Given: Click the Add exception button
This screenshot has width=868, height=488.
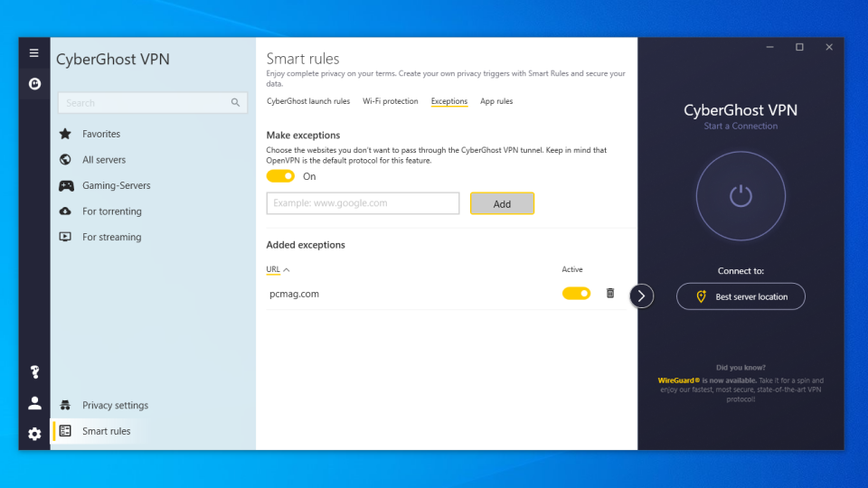Looking at the screenshot, I should click(x=502, y=203).
